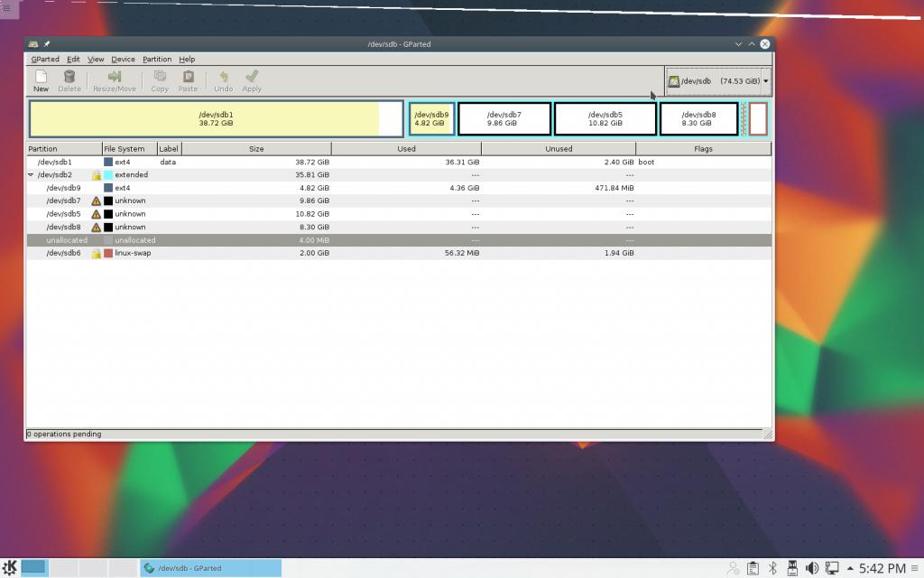Click the volume icon in system tray
Screen dimensions: 924x578
pyautogui.click(x=811, y=568)
